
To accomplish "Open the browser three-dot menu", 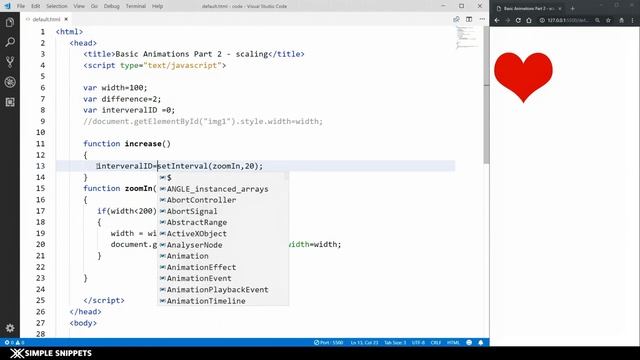I will [633, 20].
